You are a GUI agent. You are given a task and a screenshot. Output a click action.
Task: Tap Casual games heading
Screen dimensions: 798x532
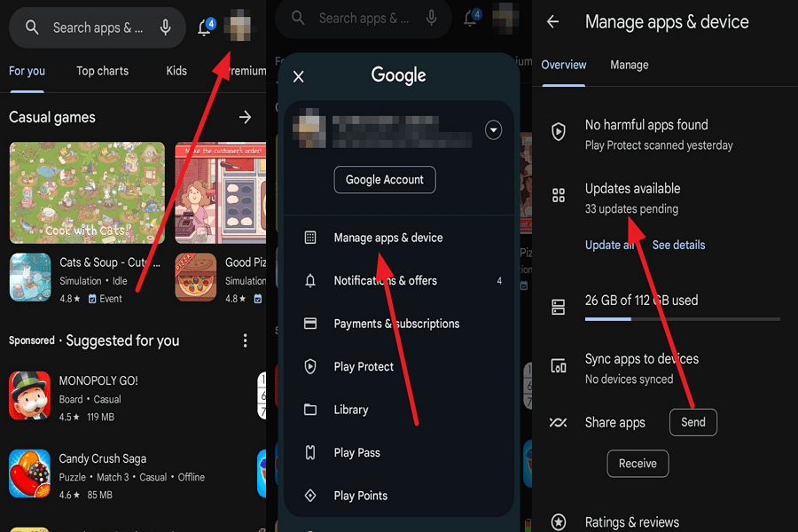coord(52,118)
